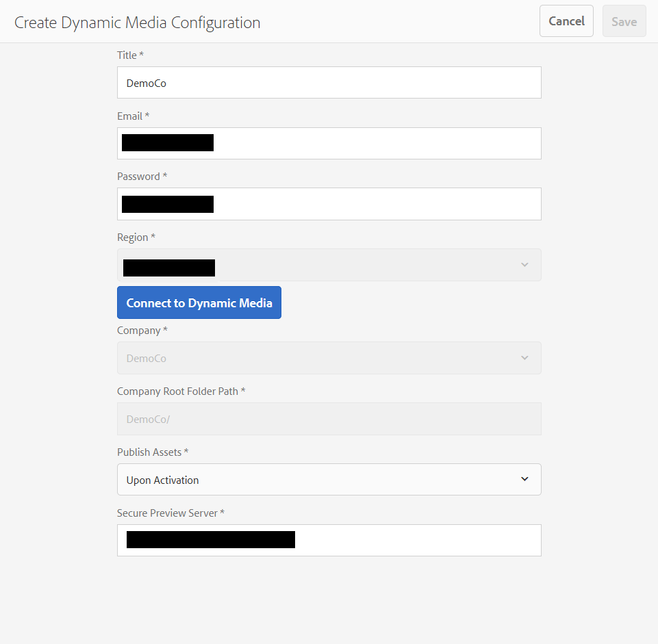The image size is (658, 644).
Task: Open the Publish Assets dropdown
Action: 329,480
